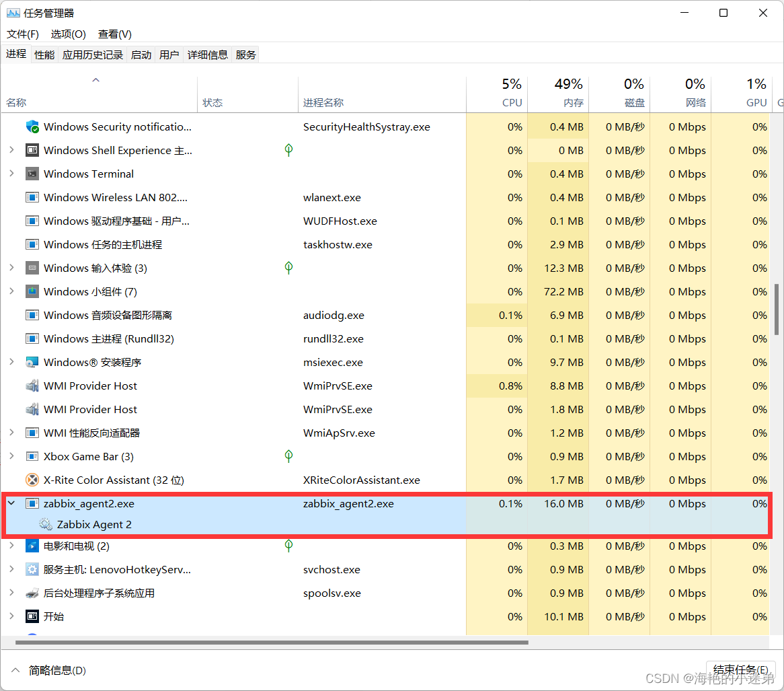Screen dimensions: 784x691
Task: Open the 选项(O) menu
Action: 68,34
